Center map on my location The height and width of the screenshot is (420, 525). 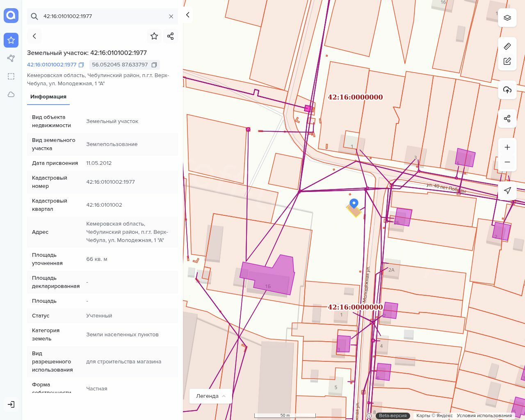pyautogui.click(x=507, y=190)
